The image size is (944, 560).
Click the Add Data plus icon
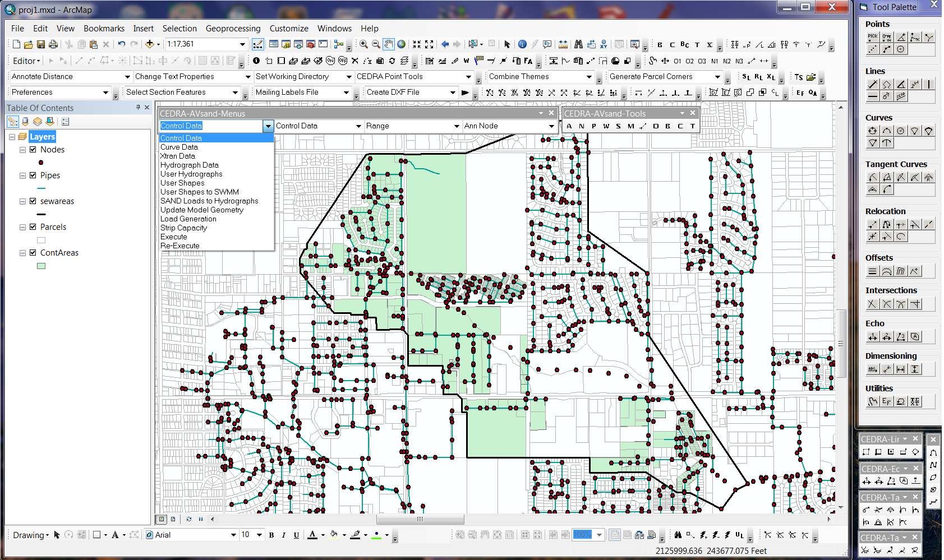click(150, 44)
